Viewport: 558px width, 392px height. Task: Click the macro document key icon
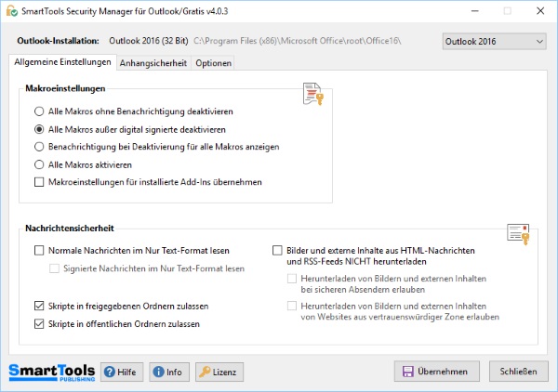313,94
